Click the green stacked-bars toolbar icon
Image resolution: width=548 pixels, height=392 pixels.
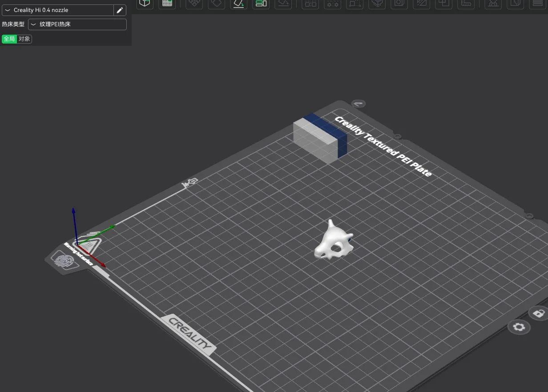point(261,4)
